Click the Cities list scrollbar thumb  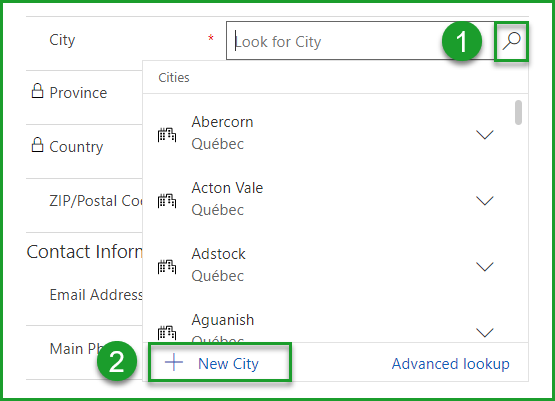(518, 113)
